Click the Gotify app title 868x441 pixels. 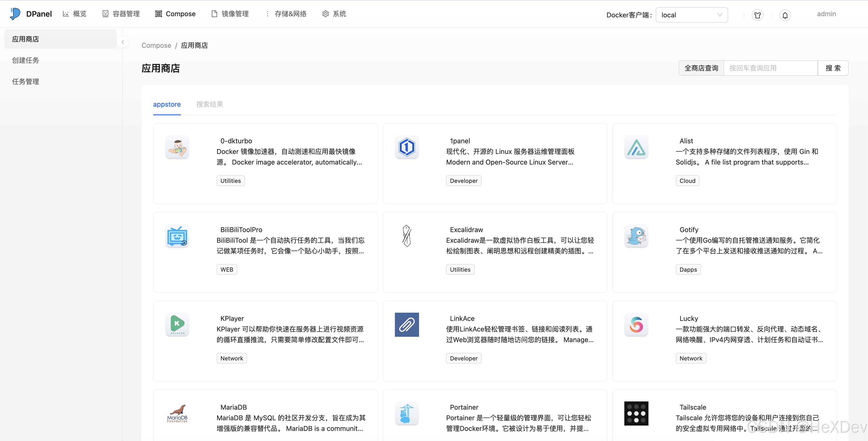(x=689, y=230)
